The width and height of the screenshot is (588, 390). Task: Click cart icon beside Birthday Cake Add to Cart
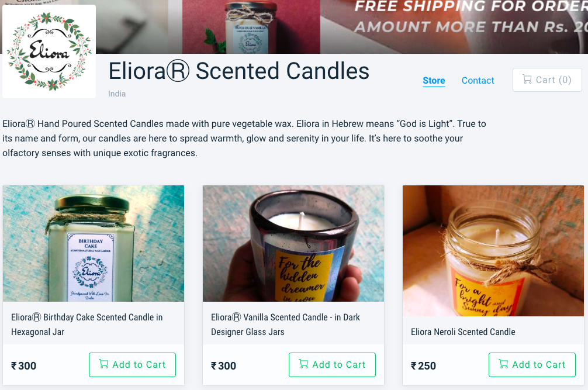[x=104, y=364]
